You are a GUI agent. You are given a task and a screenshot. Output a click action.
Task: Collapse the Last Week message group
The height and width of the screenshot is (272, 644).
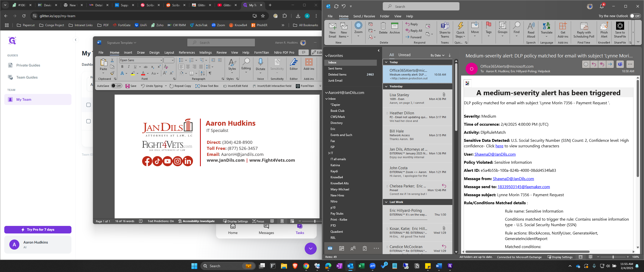(386, 202)
